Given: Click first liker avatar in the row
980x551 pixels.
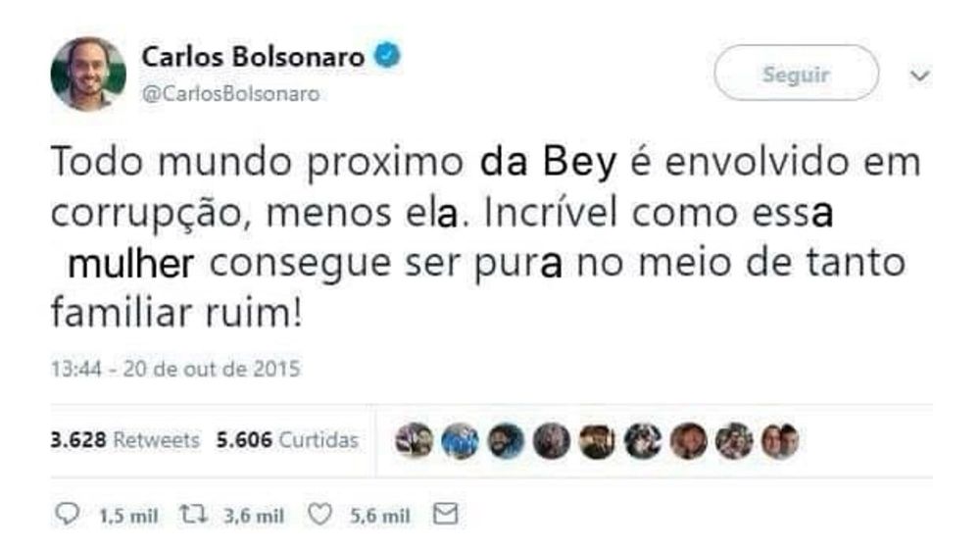Looking at the screenshot, I should [415, 440].
